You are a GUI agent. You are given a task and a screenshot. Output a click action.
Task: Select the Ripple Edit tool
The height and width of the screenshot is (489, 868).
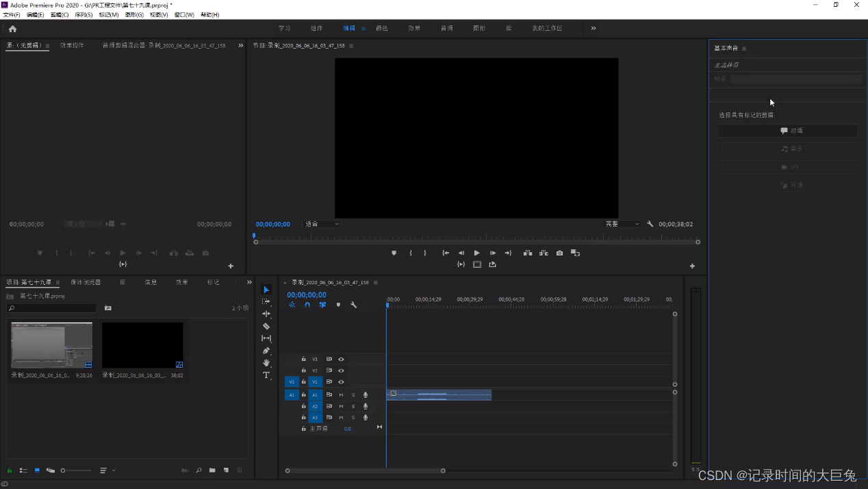point(266,314)
